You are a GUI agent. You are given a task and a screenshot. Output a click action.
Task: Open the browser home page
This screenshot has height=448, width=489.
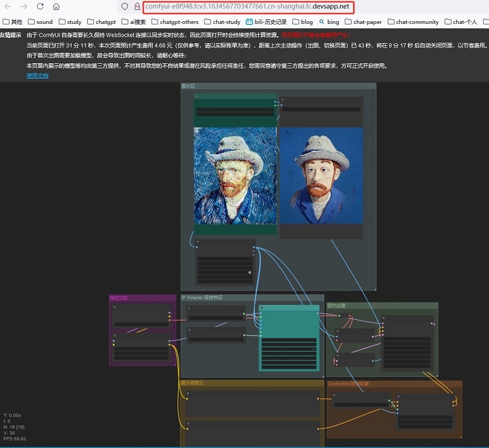pos(56,6)
